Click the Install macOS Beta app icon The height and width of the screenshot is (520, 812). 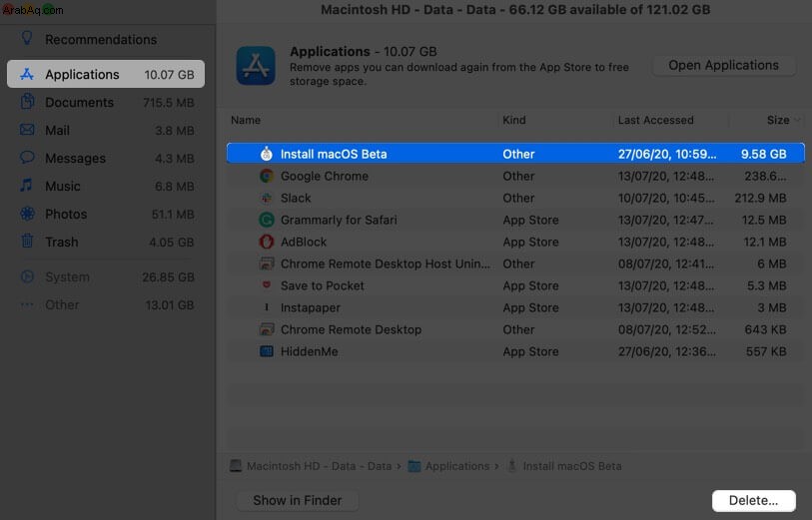(x=267, y=153)
